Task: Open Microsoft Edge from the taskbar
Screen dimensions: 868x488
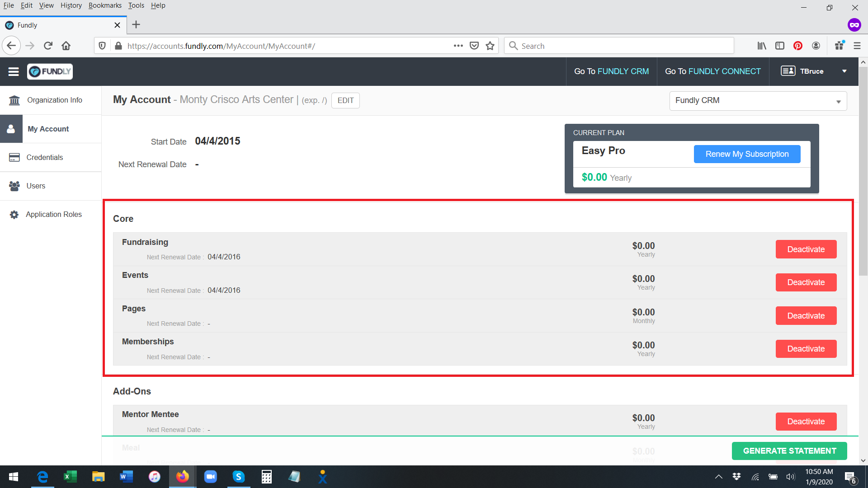Action: 42,477
